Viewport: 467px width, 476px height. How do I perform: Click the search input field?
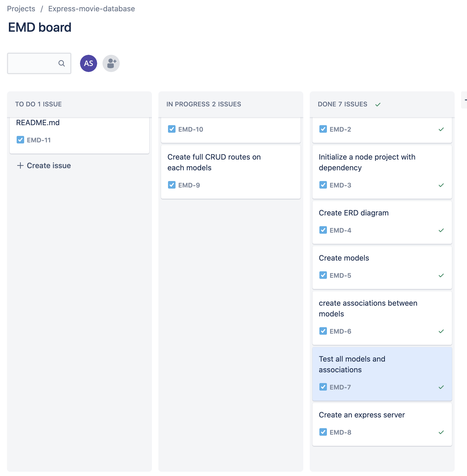pyautogui.click(x=35, y=63)
